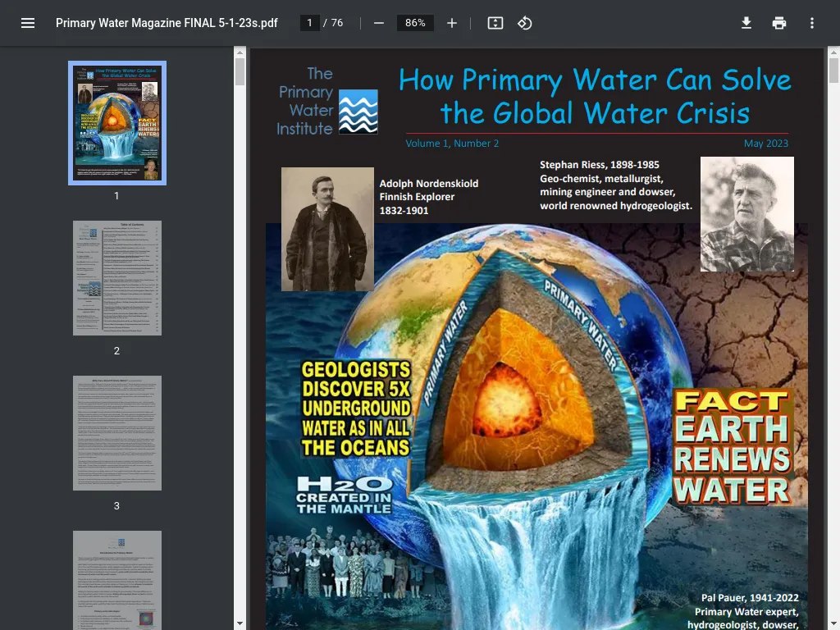Zoom in with the plus icon
The height and width of the screenshot is (630, 840).
point(452,23)
